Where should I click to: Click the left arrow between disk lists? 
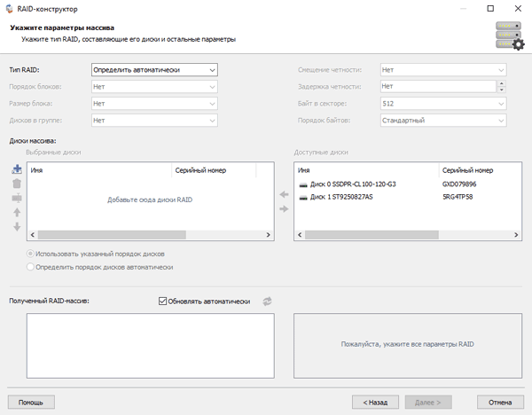(285, 195)
